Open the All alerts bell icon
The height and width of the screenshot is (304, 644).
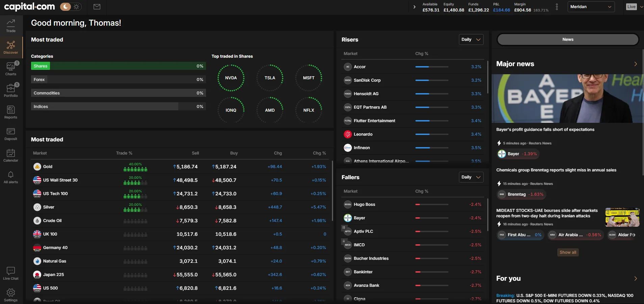11,177
